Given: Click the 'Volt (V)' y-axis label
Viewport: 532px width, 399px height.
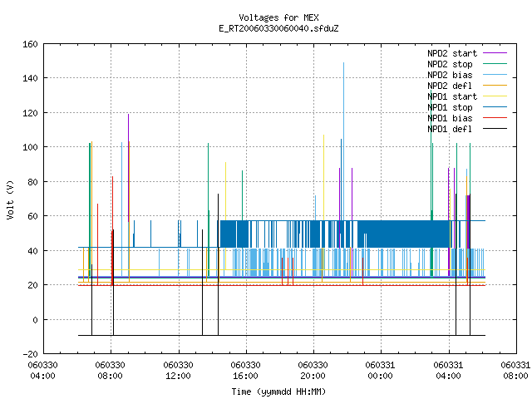Looking at the screenshot, I should (10, 200).
